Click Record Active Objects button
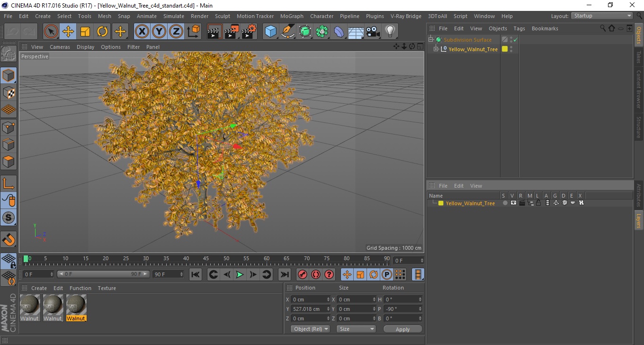Viewport: 644px width, 345px height. click(x=303, y=274)
